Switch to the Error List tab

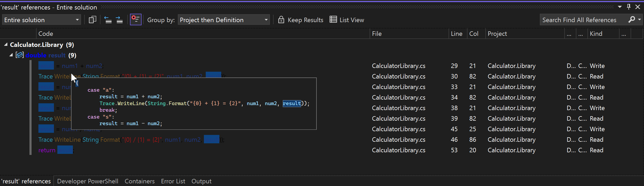point(173,181)
